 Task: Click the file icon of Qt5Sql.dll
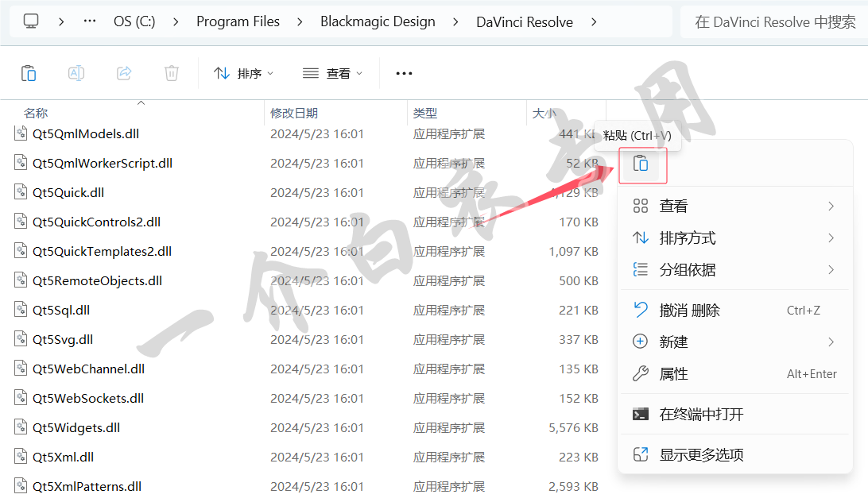(21, 310)
